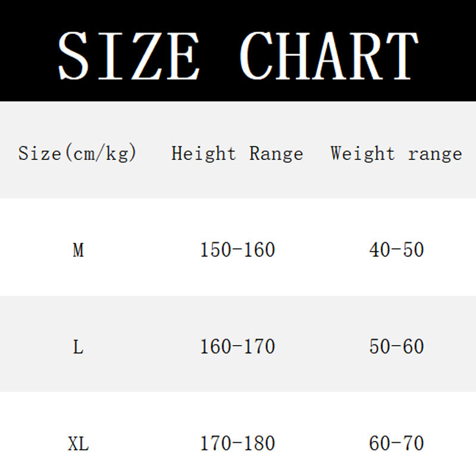Click the word CHART in the title
The image size is (476, 476).
[329, 55]
